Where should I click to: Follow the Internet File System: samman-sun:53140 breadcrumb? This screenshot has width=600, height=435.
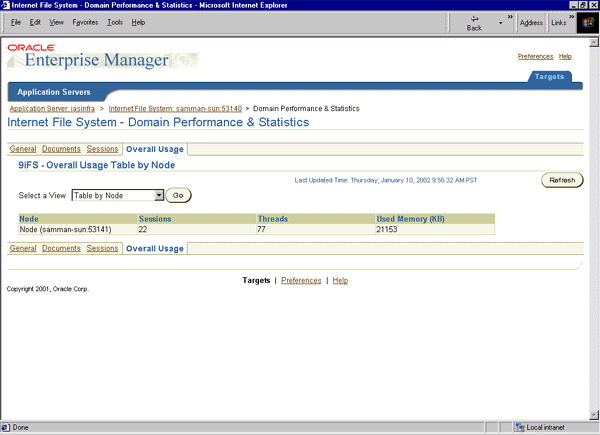175,109
